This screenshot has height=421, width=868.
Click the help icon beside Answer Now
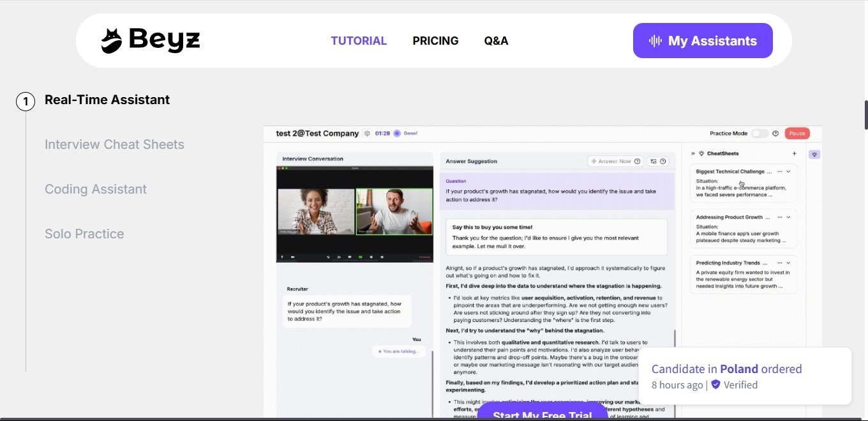[637, 162]
